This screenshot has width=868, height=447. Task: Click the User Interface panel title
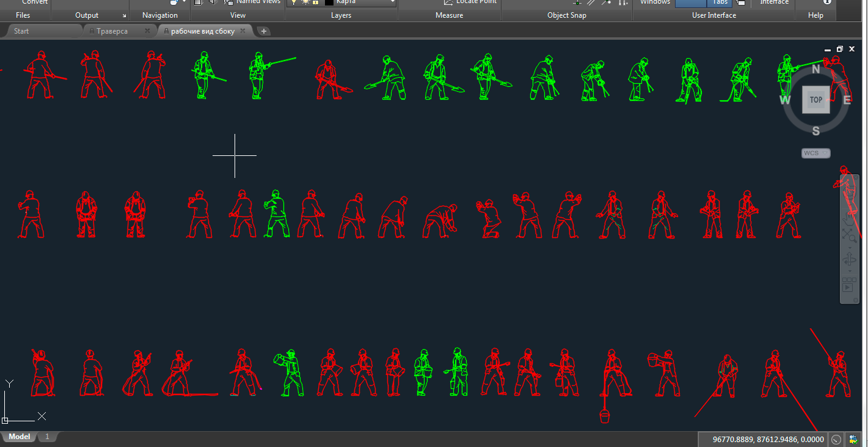coord(713,15)
